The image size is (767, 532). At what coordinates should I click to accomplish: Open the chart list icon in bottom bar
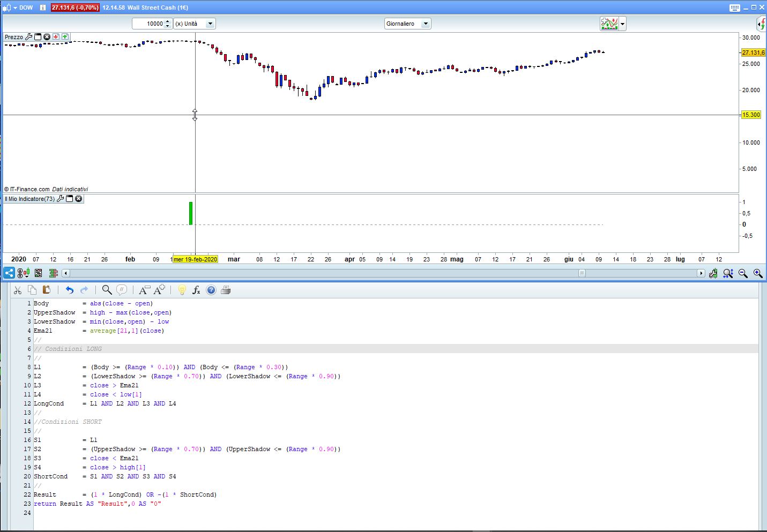pos(38,273)
